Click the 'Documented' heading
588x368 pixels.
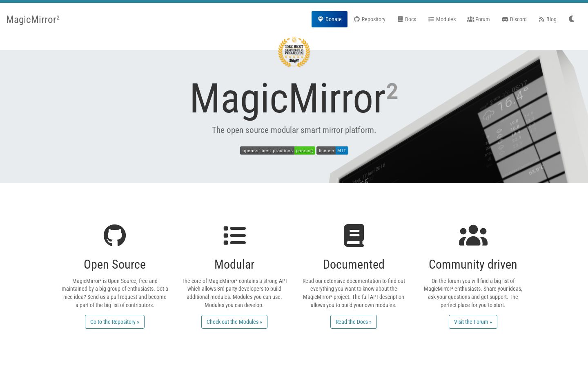[354, 265]
